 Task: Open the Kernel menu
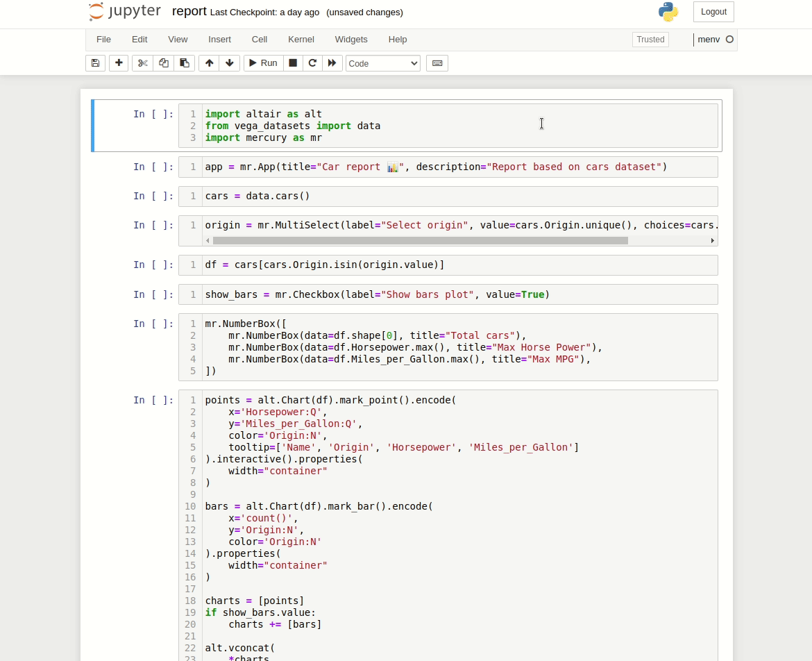[301, 40]
